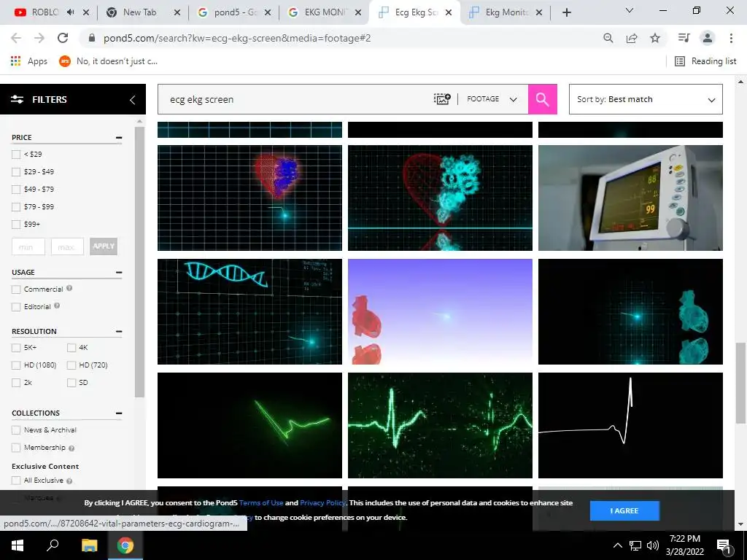This screenshot has width=747, height=560.
Task: Open the 'No, it doesn't just c...' bookmark
Action: point(108,61)
